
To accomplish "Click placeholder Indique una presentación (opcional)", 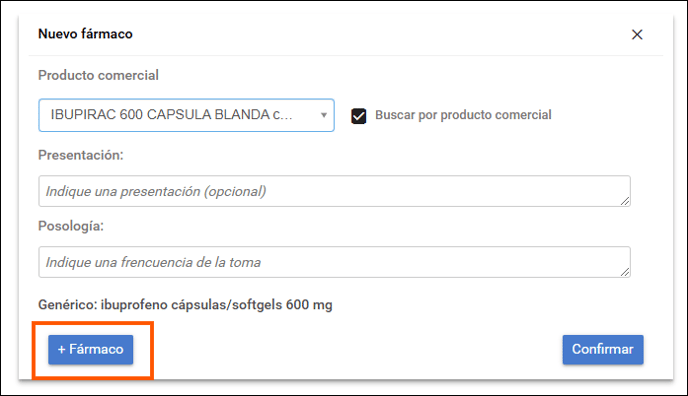I will (x=156, y=191).
